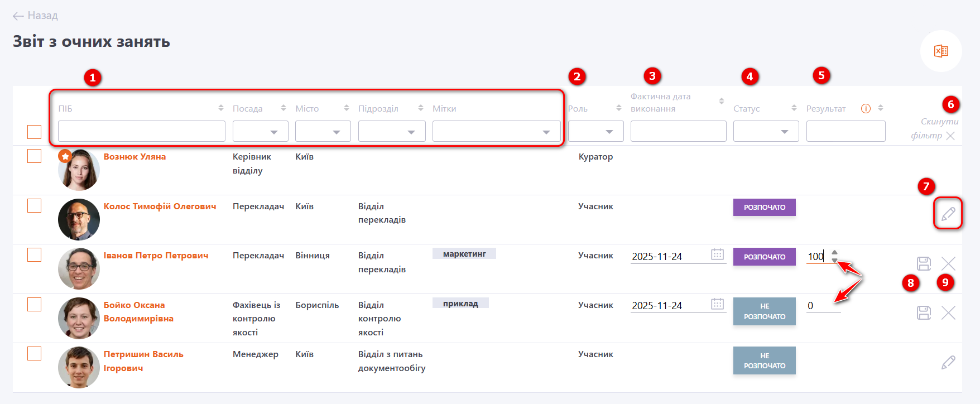Edit Петришин Василь's row with pencil icon

948,363
